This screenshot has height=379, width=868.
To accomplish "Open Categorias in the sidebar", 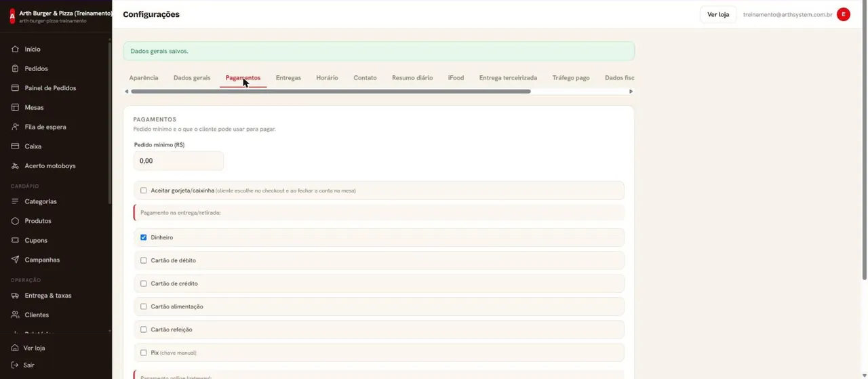I will coord(41,201).
